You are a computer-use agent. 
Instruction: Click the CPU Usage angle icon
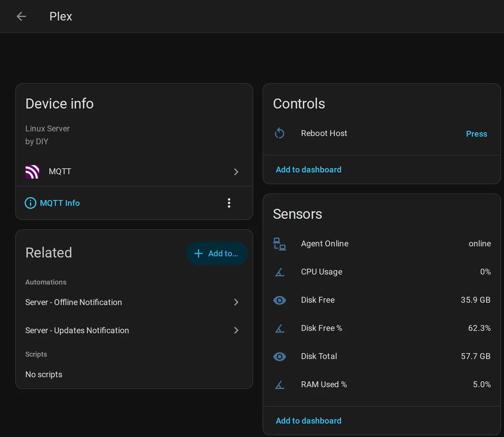point(280,272)
